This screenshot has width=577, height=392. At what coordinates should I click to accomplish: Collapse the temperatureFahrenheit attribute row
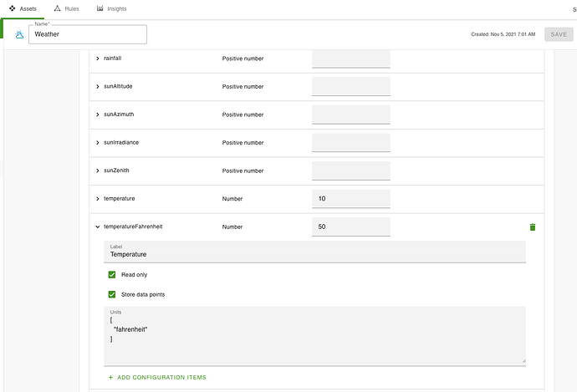coord(98,227)
